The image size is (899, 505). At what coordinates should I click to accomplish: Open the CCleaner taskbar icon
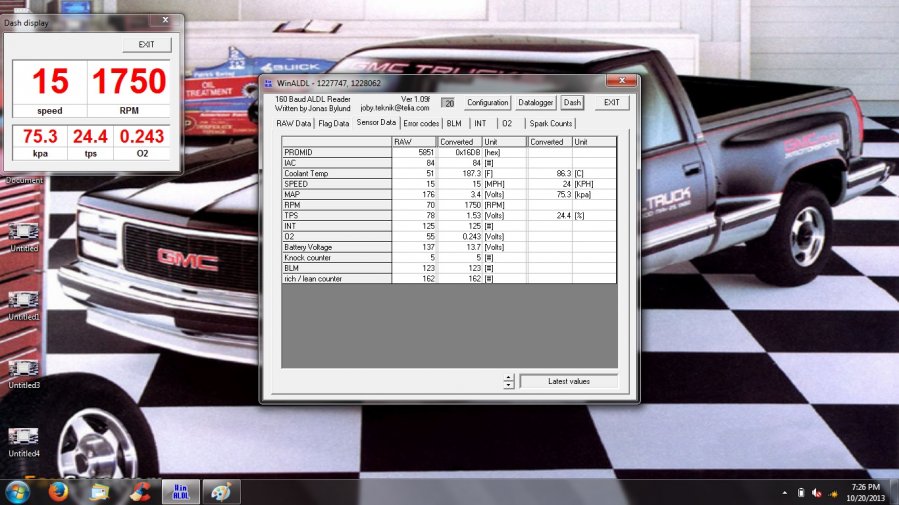coord(139,492)
